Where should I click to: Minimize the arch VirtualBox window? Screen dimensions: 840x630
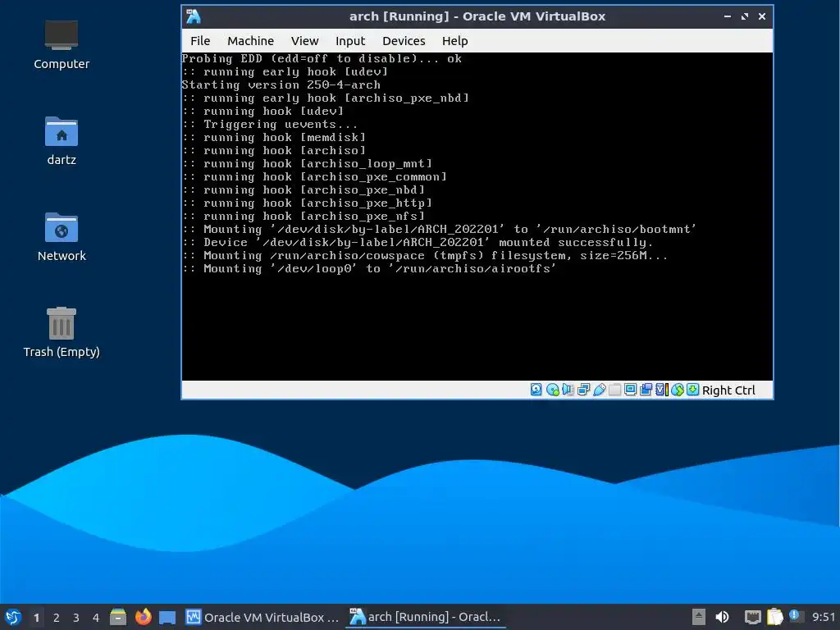pos(727,16)
